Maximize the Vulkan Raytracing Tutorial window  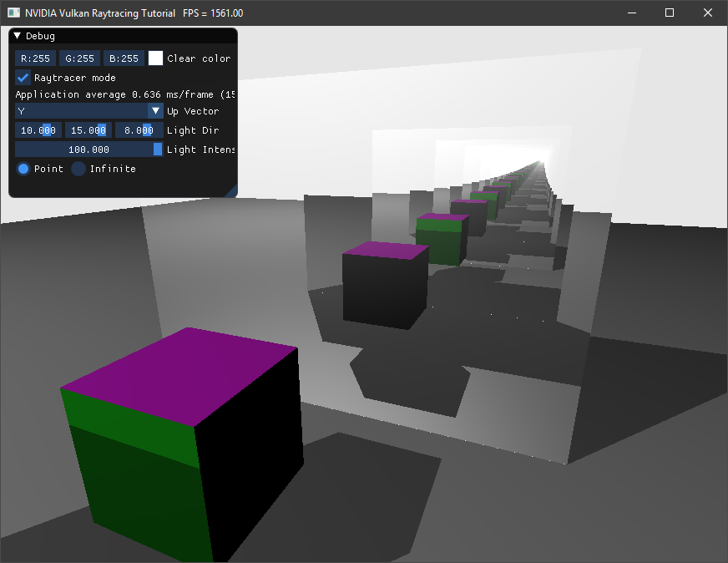pyautogui.click(x=670, y=13)
